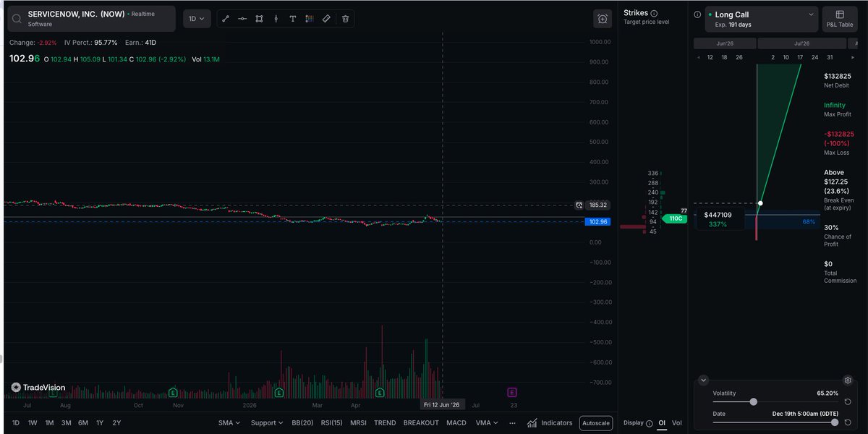Set chart range to 3M
This screenshot has width=868, height=434.
66,422
